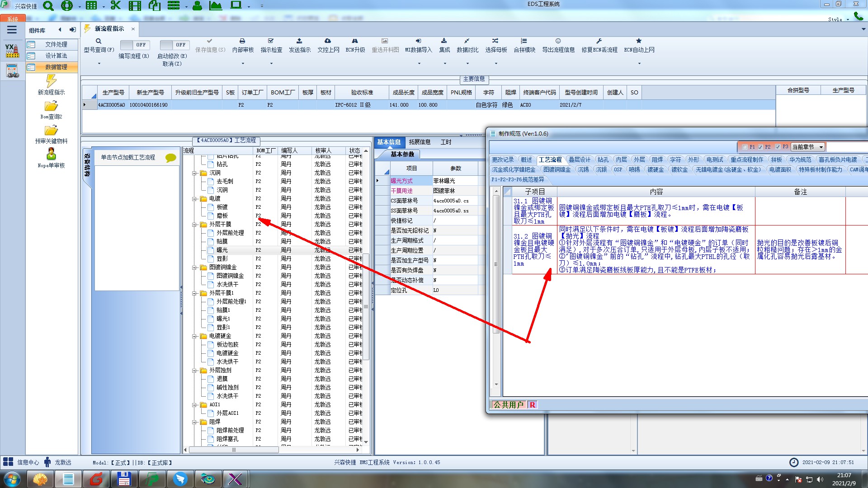The width and height of the screenshot is (868, 488).
Task: Open the 叠层设计 tab in 制作规范
Action: pos(579,160)
